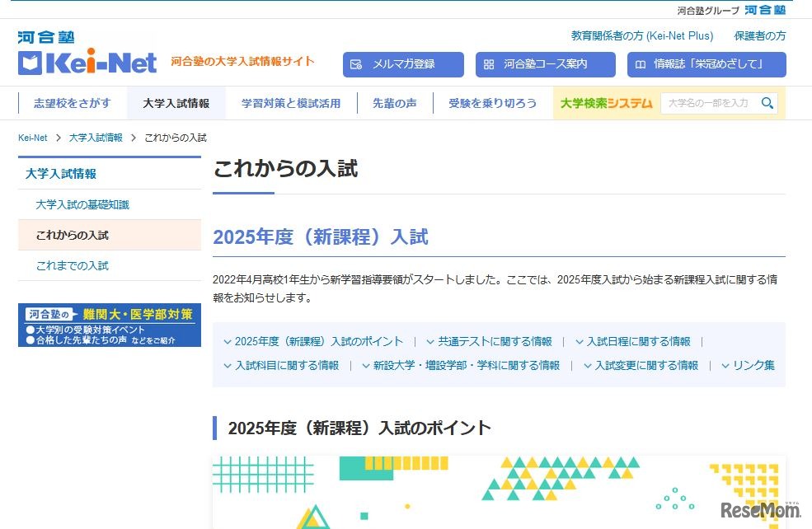This screenshot has width=812, height=529.
Task: Open the 先輩の声 navigation tab
Action: [395, 103]
